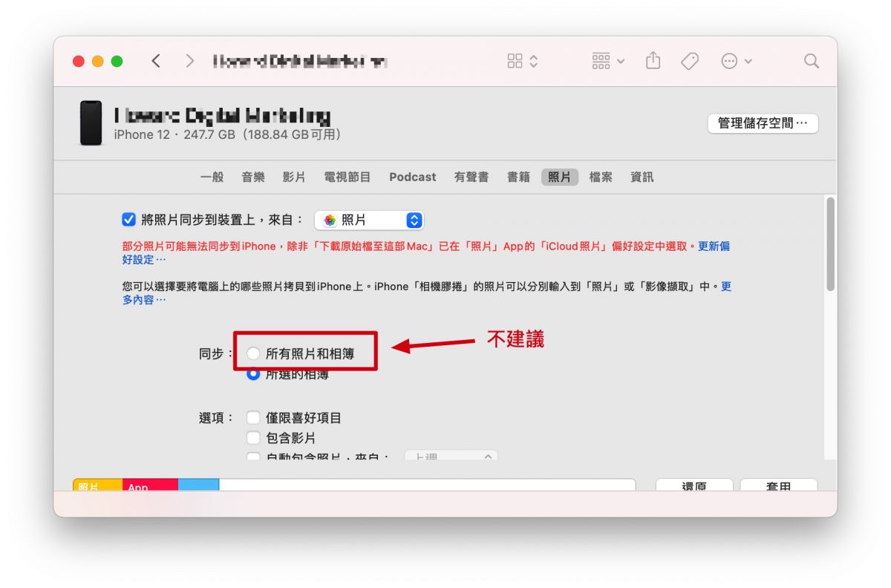Switch to the Podcast tab

(x=413, y=177)
